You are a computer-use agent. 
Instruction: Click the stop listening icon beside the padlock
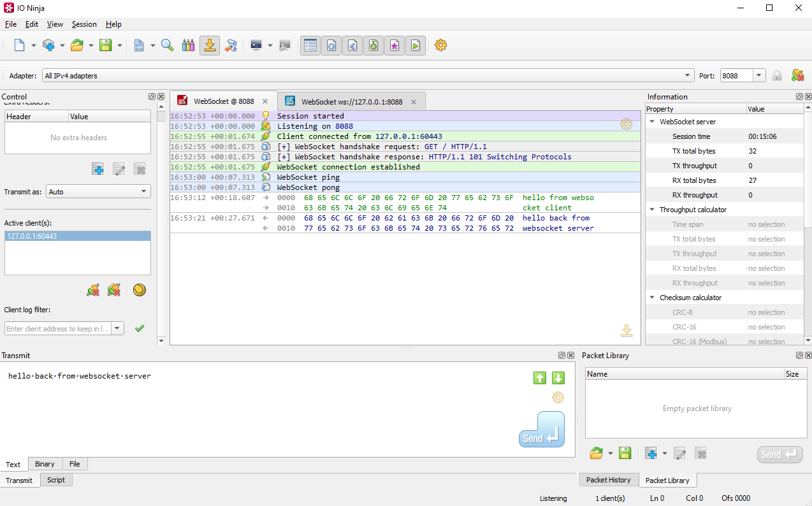tap(797, 76)
